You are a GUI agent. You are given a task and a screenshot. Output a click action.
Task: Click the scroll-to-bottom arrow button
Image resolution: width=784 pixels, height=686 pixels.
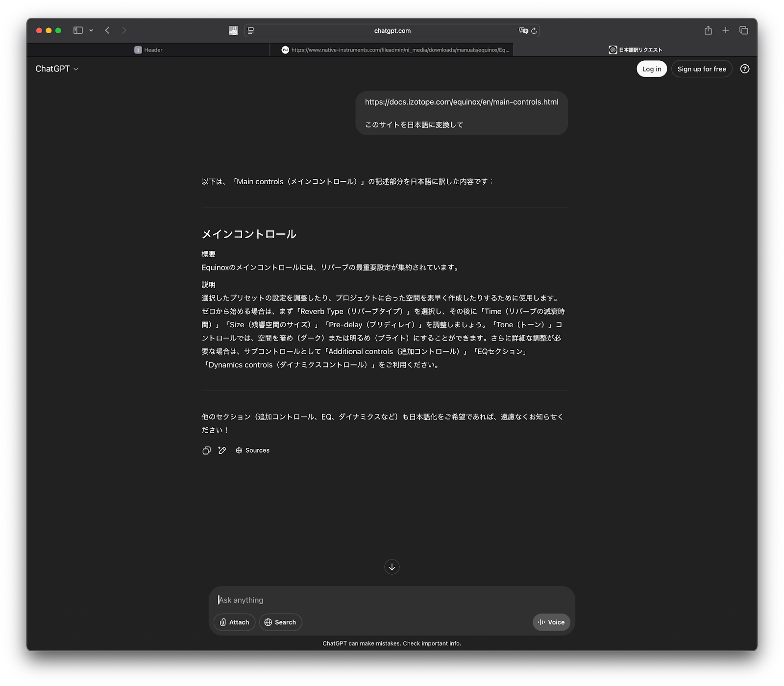click(392, 567)
